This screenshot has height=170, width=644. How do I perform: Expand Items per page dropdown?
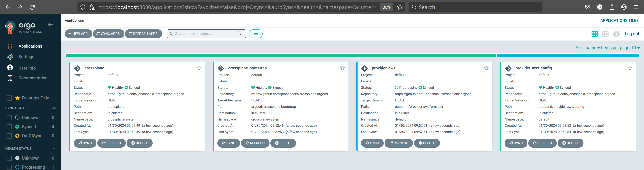pos(620,48)
